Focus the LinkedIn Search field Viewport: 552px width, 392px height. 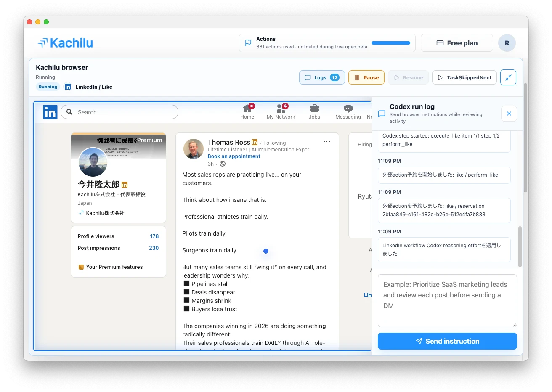tap(119, 112)
